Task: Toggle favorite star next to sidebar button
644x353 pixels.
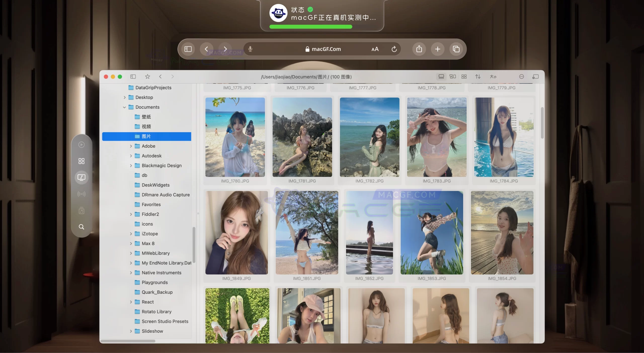Action: [147, 77]
